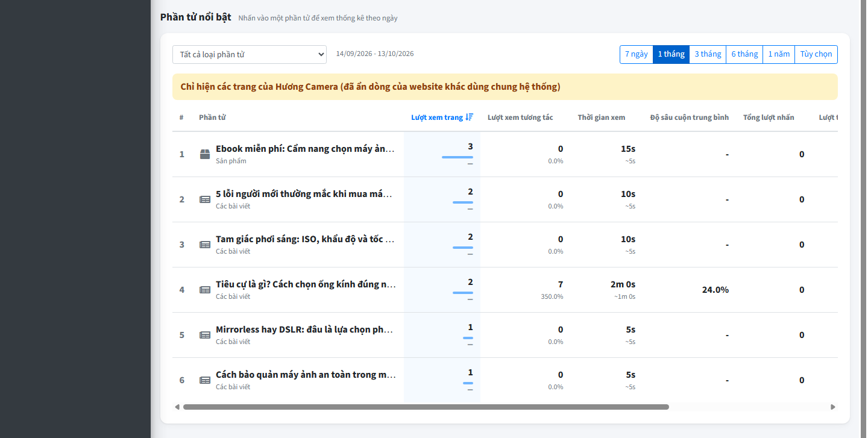
Task: Click the horizontal scrollbar right arrow
Action: point(833,407)
